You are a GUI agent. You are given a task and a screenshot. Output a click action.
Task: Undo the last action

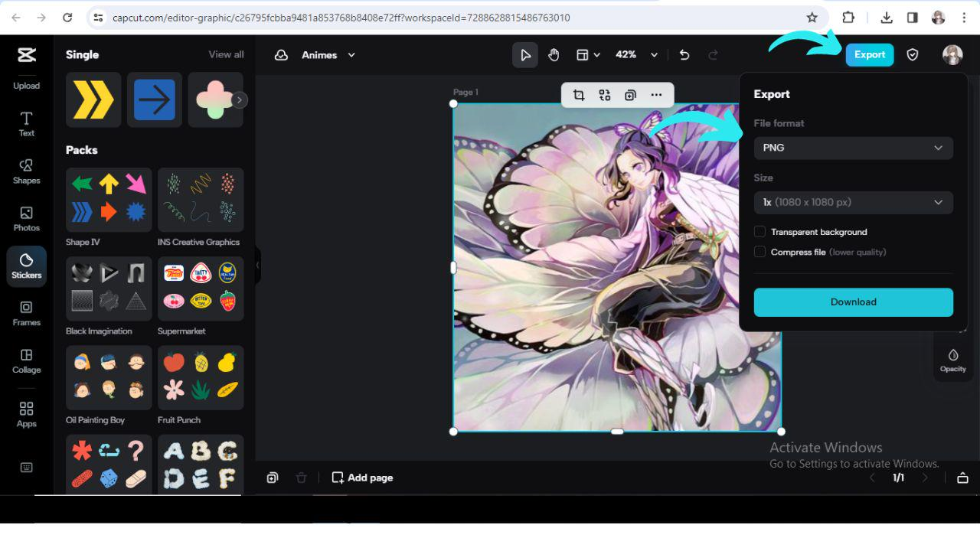tap(684, 55)
